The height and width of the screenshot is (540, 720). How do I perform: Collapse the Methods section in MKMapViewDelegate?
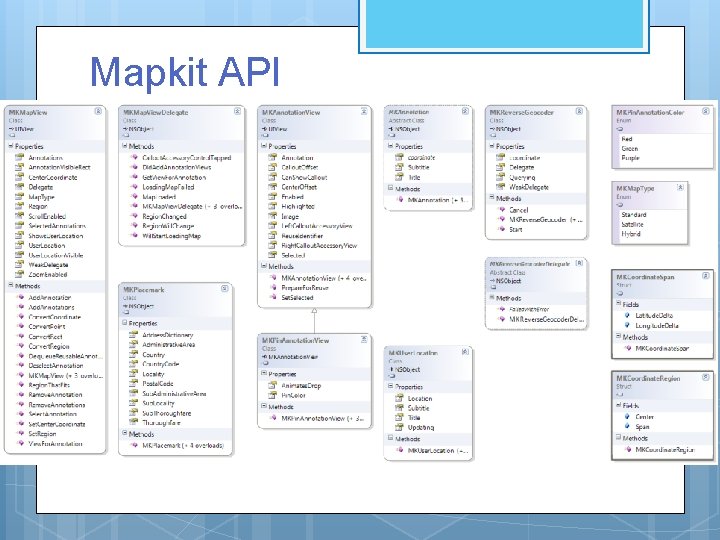pos(124,146)
